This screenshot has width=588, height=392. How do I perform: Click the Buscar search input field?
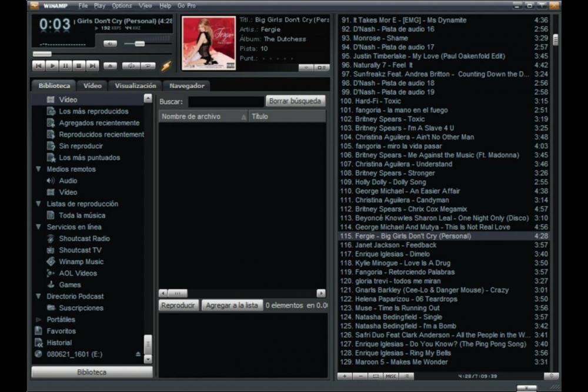[x=225, y=101]
